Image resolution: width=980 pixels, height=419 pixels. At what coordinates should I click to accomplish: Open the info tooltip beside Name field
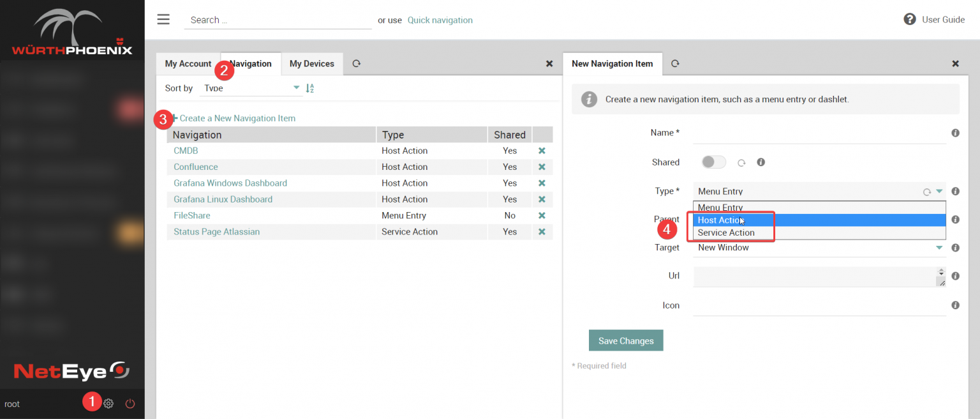[x=955, y=132]
